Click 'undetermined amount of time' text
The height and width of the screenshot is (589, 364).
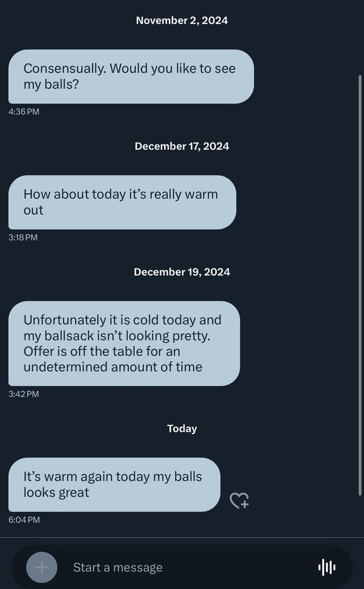coord(112,367)
